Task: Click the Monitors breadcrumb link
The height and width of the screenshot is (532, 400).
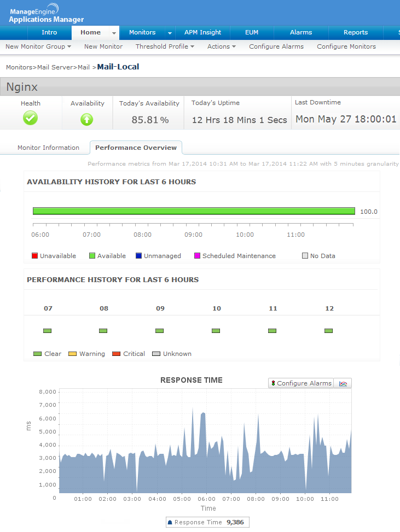Action: [19, 67]
